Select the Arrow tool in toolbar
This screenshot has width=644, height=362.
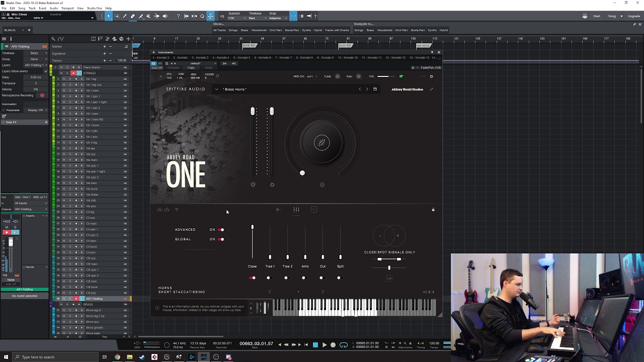click(109, 16)
